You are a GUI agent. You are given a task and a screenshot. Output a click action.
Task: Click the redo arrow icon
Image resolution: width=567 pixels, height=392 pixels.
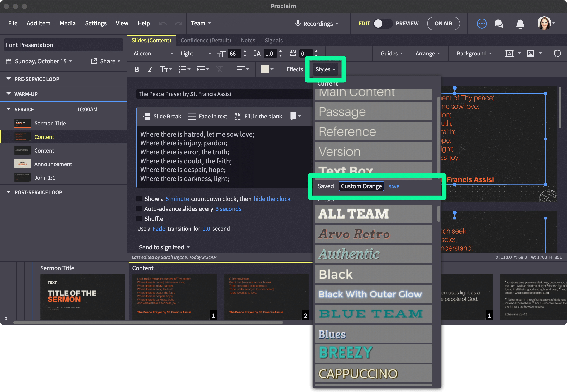click(179, 23)
